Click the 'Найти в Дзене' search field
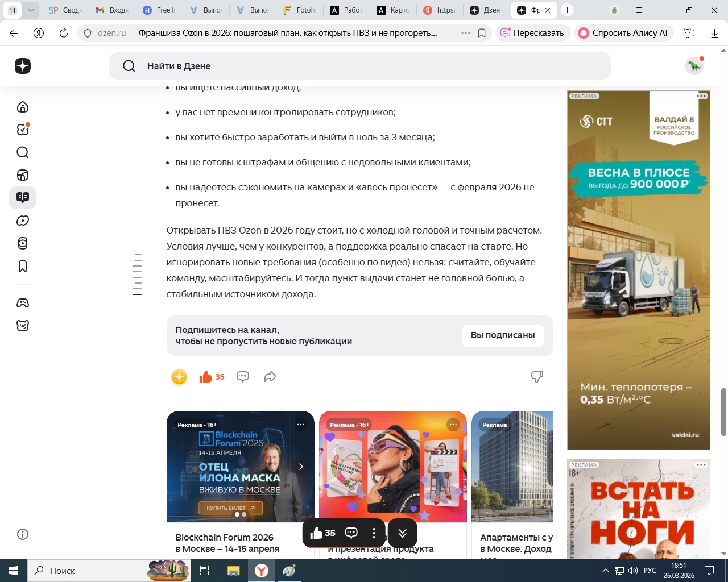The height and width of the screenshot is (582, 728). pos(360,66)
